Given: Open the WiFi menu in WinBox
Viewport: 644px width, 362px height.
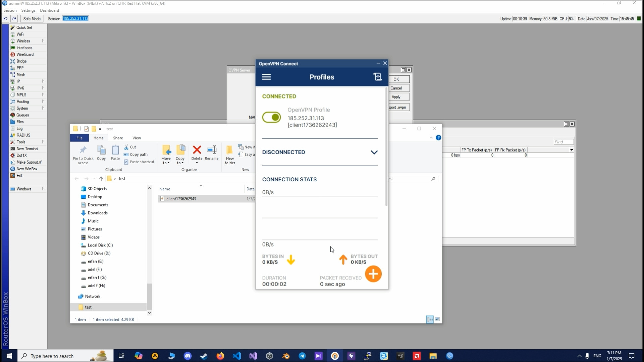Looking at the screenshot, I should (x=20, y=34).
